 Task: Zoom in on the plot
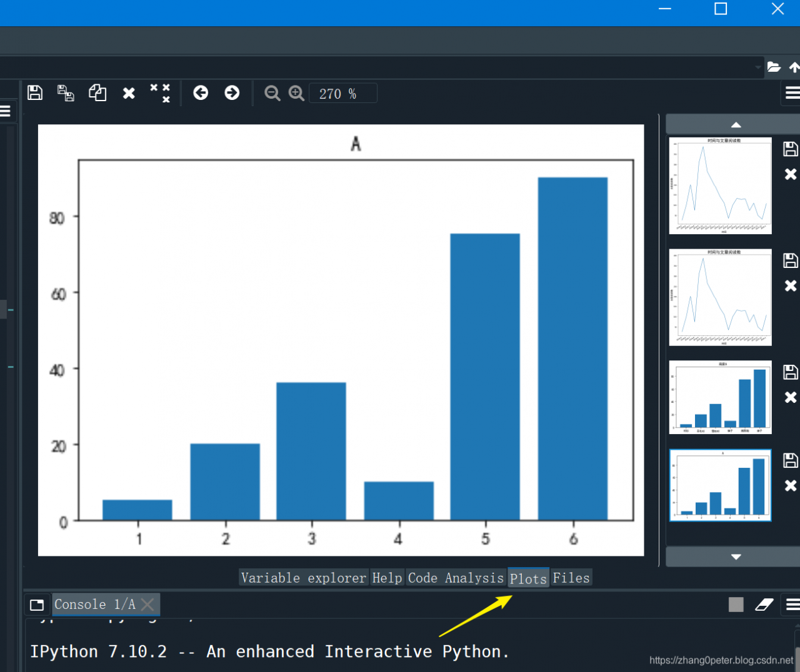click(296, 92)
